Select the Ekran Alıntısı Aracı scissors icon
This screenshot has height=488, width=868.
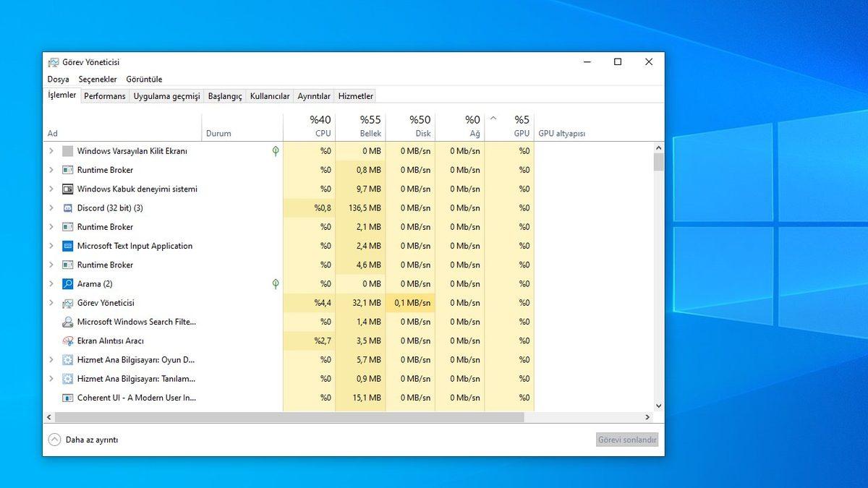(67, 341)
